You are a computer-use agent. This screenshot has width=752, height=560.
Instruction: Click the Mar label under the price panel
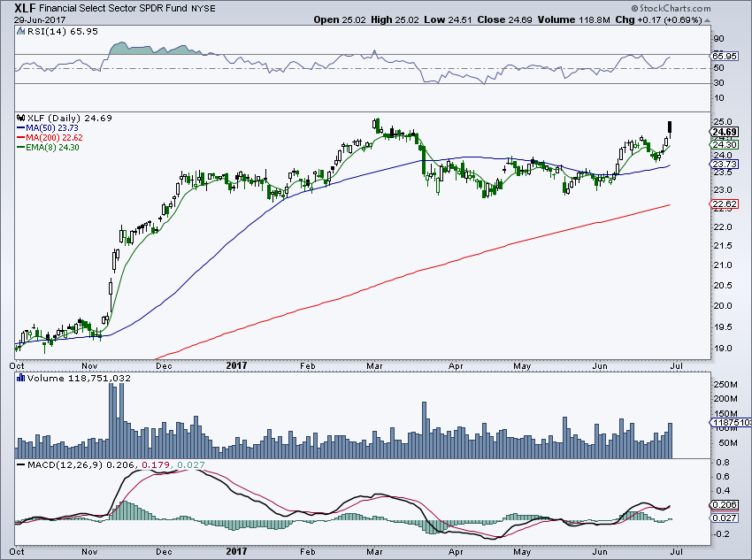click(374, 366)
